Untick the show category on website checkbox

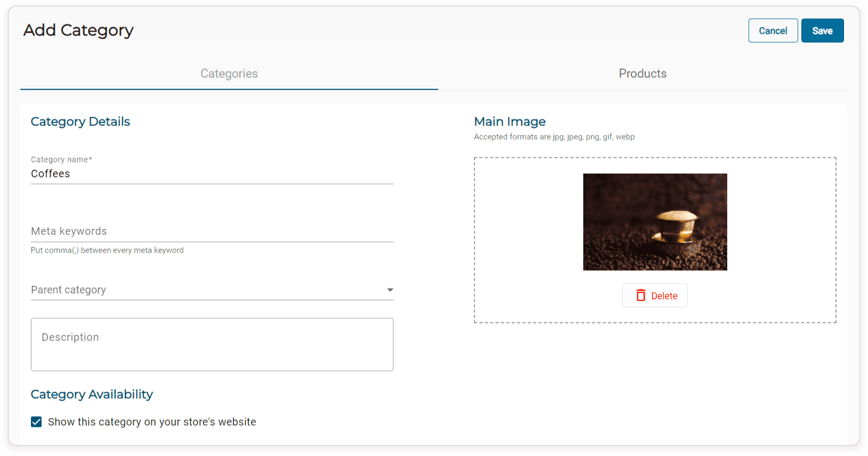coord(36,422)
